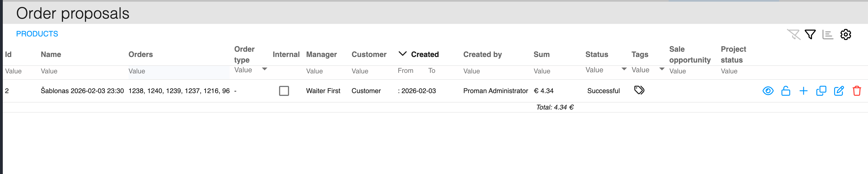Screen dimensions: 868x174
Task: Click the clear filters icon
Action: click(793, 34)
